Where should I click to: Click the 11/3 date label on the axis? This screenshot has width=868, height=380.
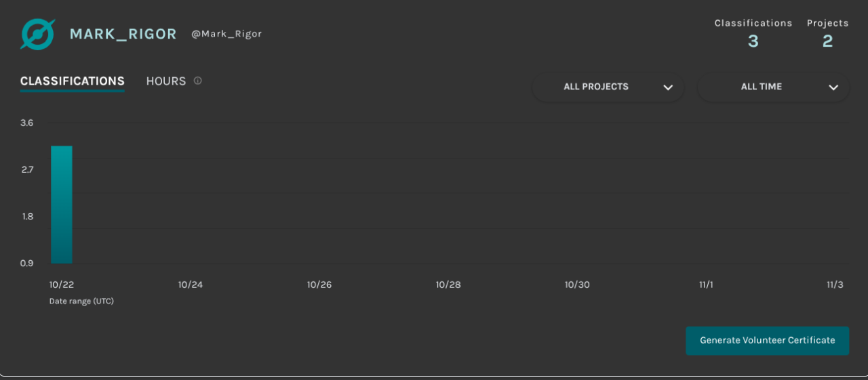(x=835, y=284)
